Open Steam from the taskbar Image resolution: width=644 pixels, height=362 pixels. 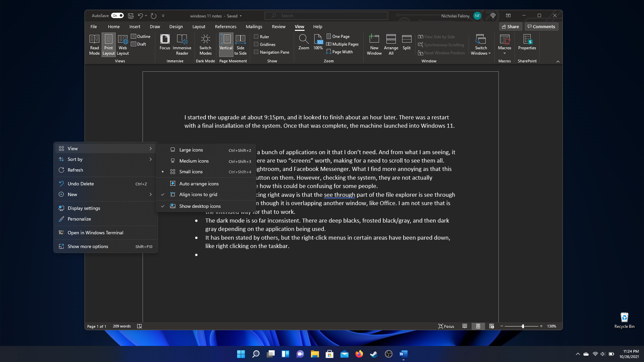374,354
